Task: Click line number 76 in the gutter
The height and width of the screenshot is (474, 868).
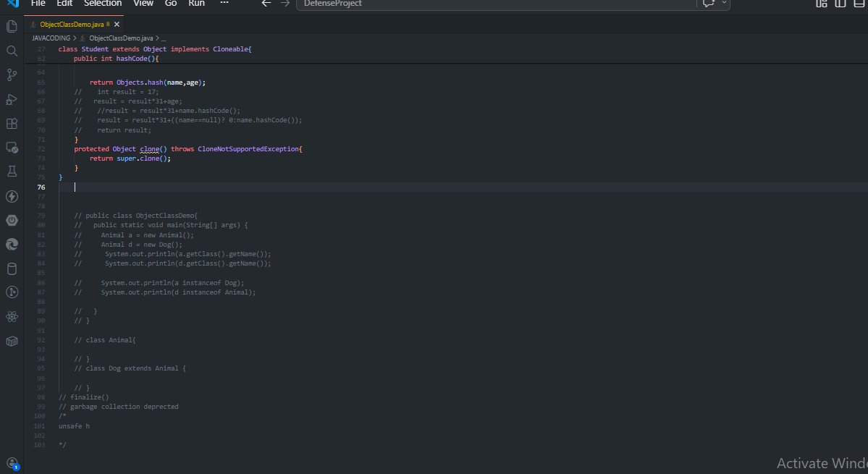Action: click(41, 187)
